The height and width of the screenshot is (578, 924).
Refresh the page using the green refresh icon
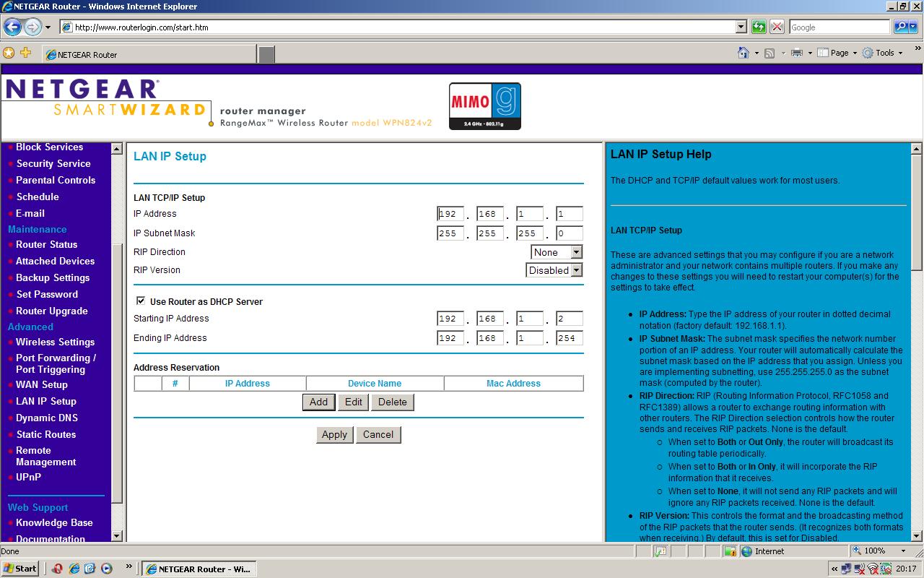click(759, 27)
